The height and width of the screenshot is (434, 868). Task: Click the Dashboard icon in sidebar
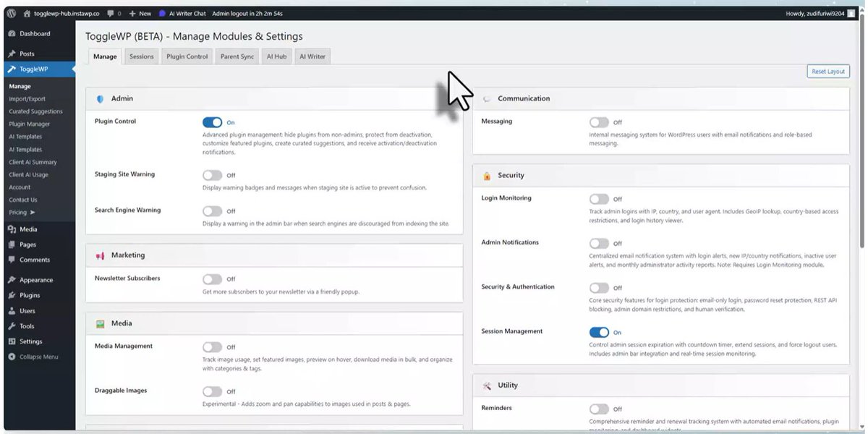pos(12,33)
